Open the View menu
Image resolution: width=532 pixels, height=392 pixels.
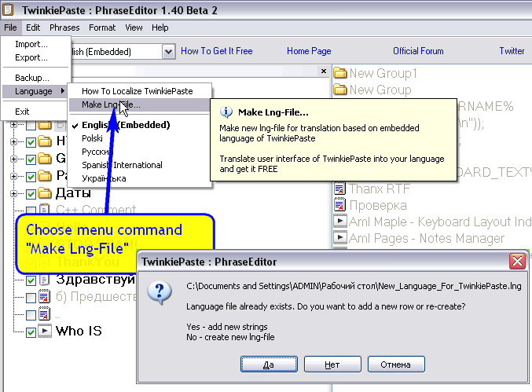[134, 27]
